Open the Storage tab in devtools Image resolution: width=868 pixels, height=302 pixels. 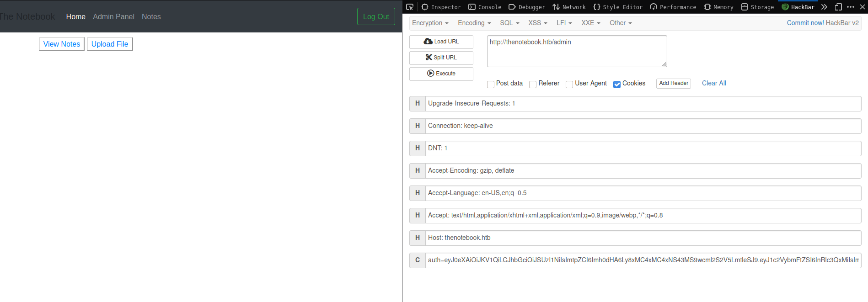(757, 7)
